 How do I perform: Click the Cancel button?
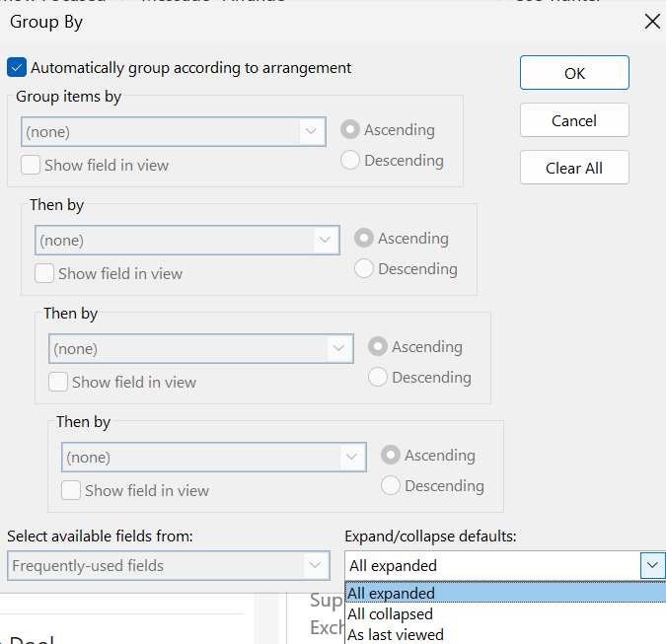pyautogui.click(x=574, y=120)
